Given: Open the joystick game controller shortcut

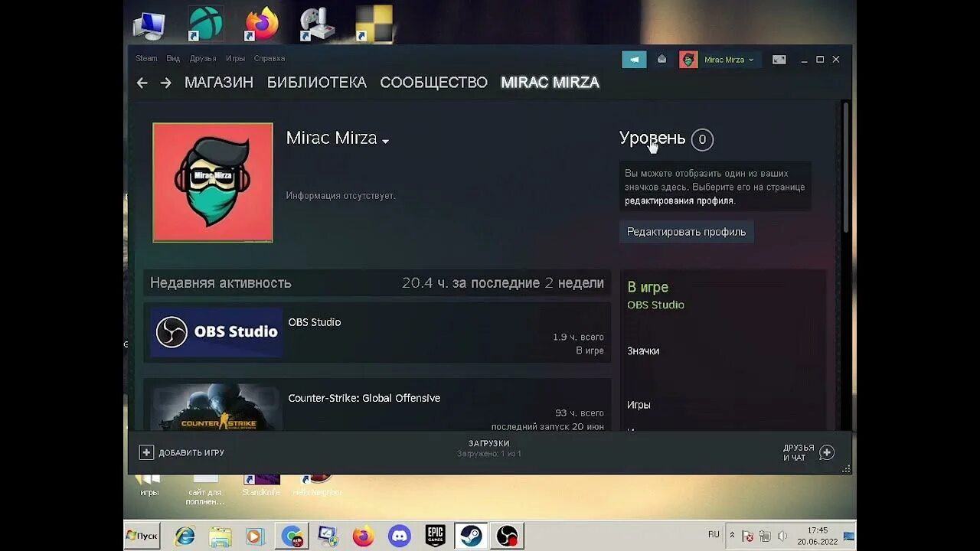Looking at the screenshot, I should (316, 24).
